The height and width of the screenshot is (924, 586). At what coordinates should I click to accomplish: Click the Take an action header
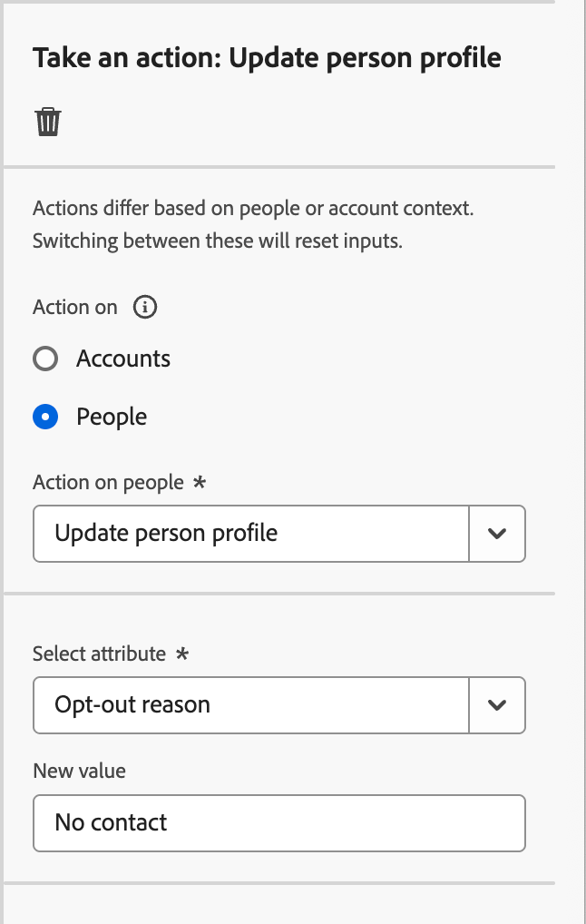(267, 57)
